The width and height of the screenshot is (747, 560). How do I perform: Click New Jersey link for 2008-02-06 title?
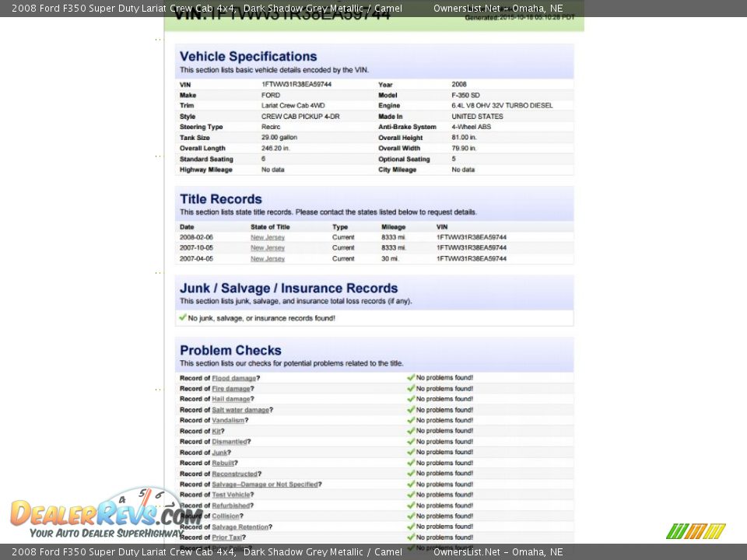[268, 237]
